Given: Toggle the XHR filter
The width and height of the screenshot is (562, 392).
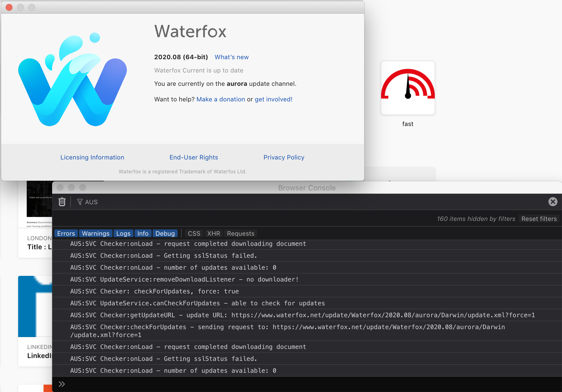Looking at the screenshot, I should [213, 233].
